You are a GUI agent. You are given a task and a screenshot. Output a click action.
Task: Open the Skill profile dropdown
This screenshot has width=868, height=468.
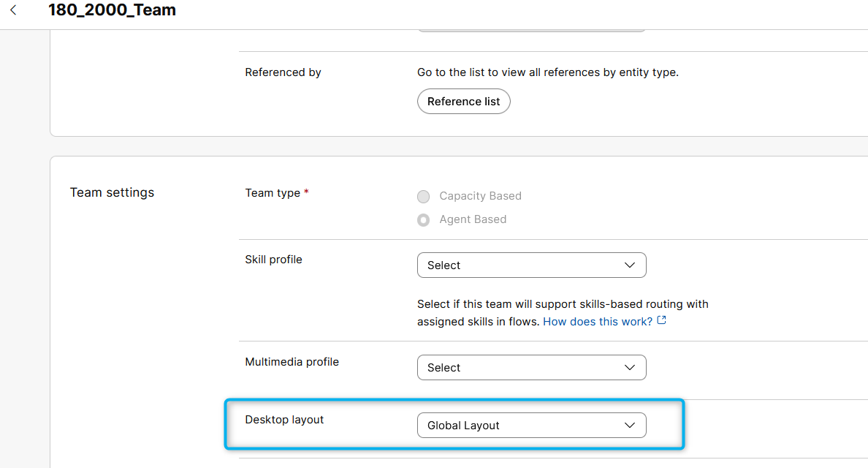530,265
